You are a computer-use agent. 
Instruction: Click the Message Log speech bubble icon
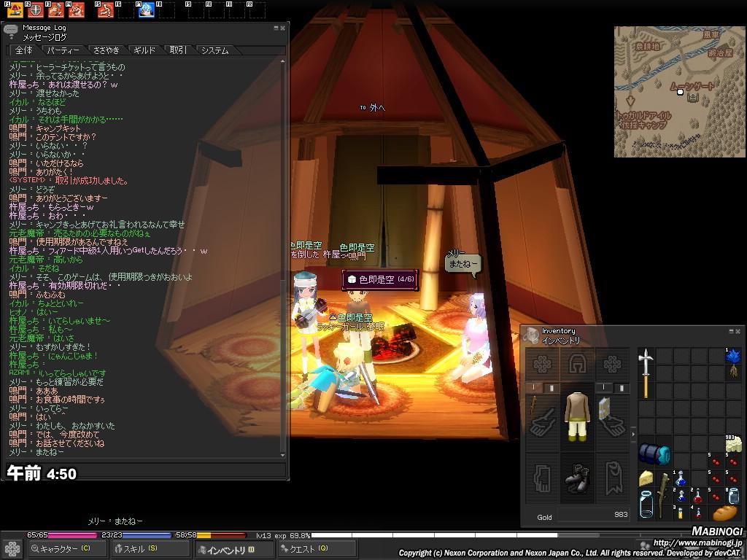click(x=10, y=31)
